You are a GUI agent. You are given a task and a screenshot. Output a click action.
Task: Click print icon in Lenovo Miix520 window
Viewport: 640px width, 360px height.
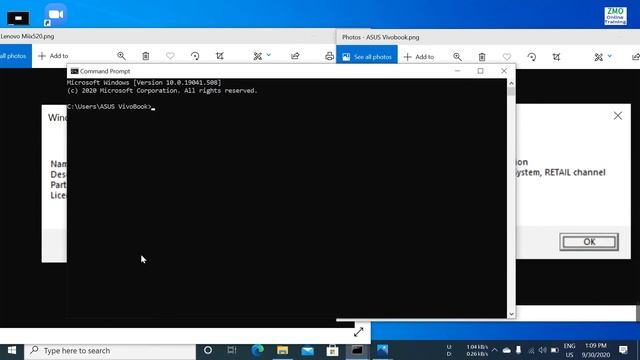(329, 56)
